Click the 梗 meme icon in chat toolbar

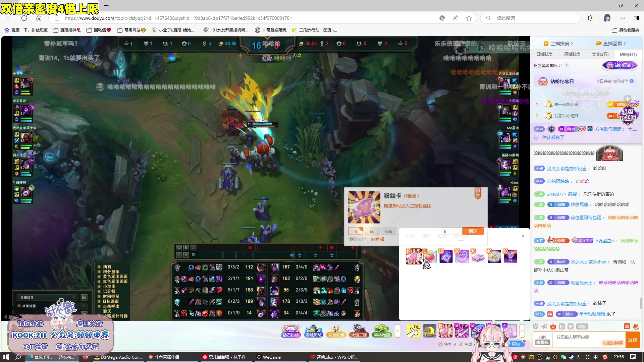(x=571, y=326)
